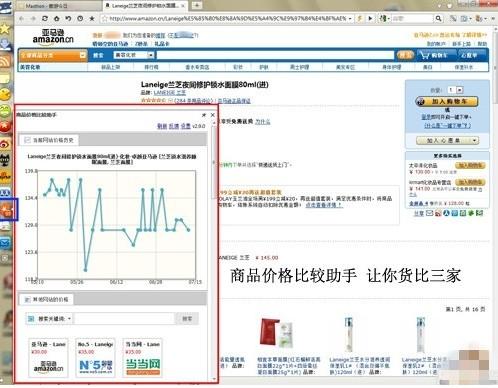Open the Amazon search category dropdown
This screenshot has height=388, width=498.
(151, 55)
